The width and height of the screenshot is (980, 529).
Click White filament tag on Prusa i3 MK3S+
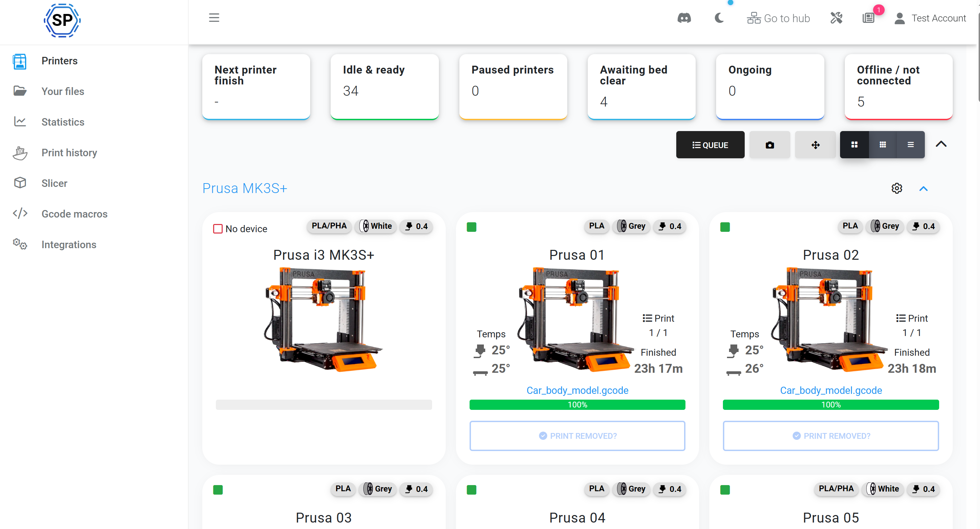click(x=376, y=226)
